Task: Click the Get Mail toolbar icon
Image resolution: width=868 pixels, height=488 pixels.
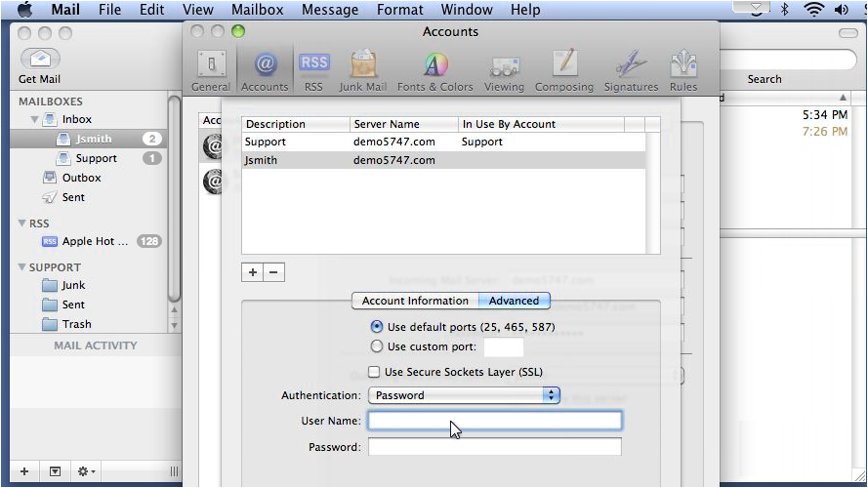Action: [40, 60]
